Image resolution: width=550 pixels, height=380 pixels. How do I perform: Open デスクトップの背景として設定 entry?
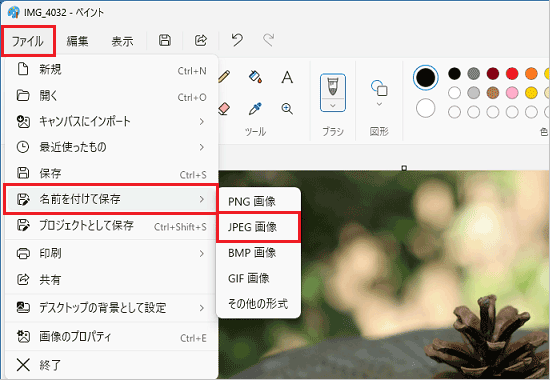click(x=112, y=308)
